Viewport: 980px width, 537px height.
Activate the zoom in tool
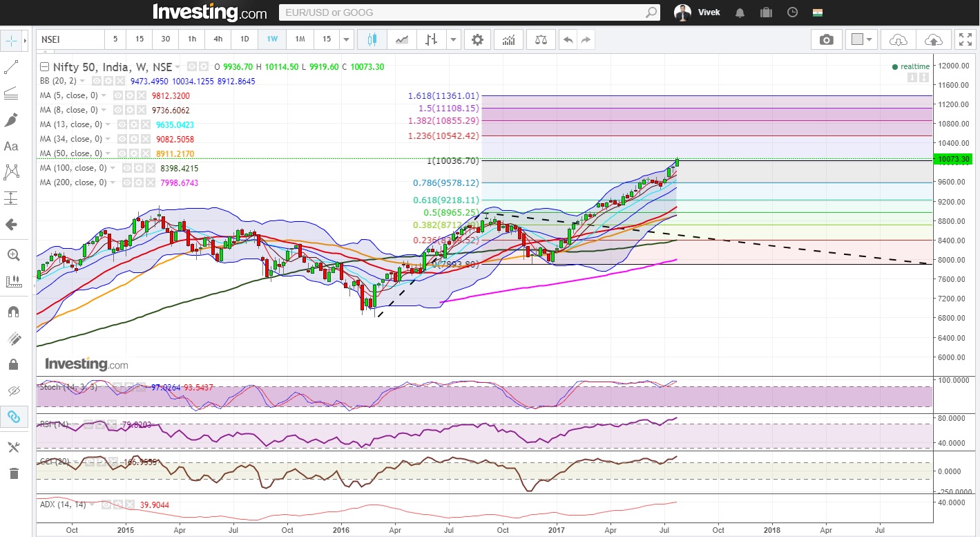12,255
